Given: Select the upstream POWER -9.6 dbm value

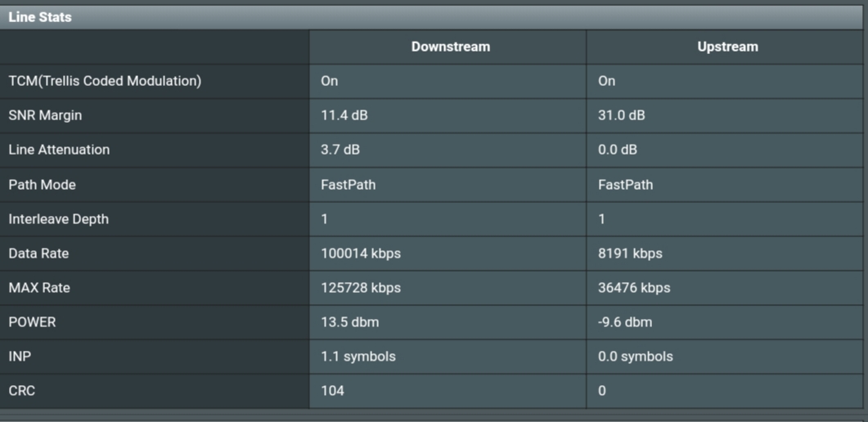Looking at the screenshot, I should 625,322.
